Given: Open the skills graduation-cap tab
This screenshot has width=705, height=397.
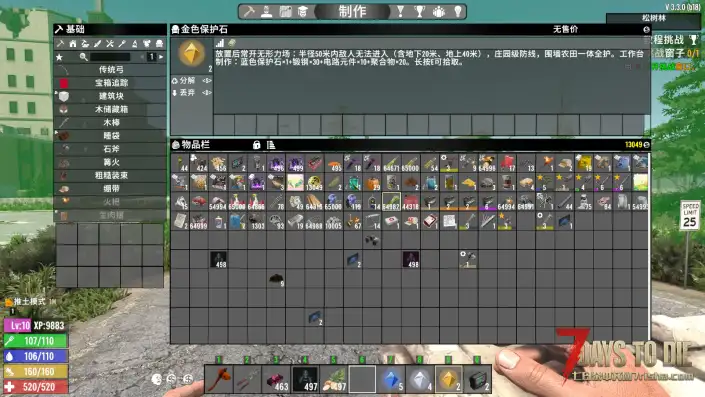Looking at the screenshot, I should pos(303,12).
